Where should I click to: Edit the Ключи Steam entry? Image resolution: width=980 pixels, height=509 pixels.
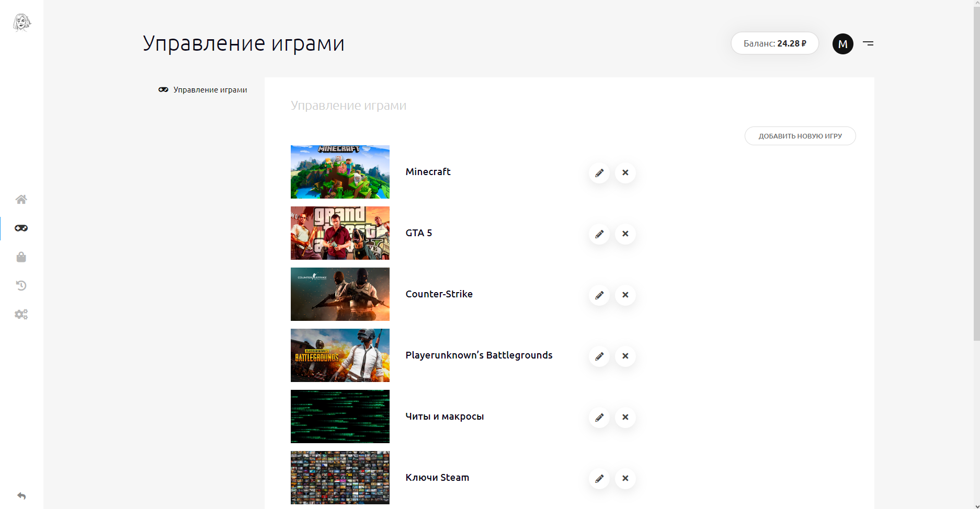599,478
